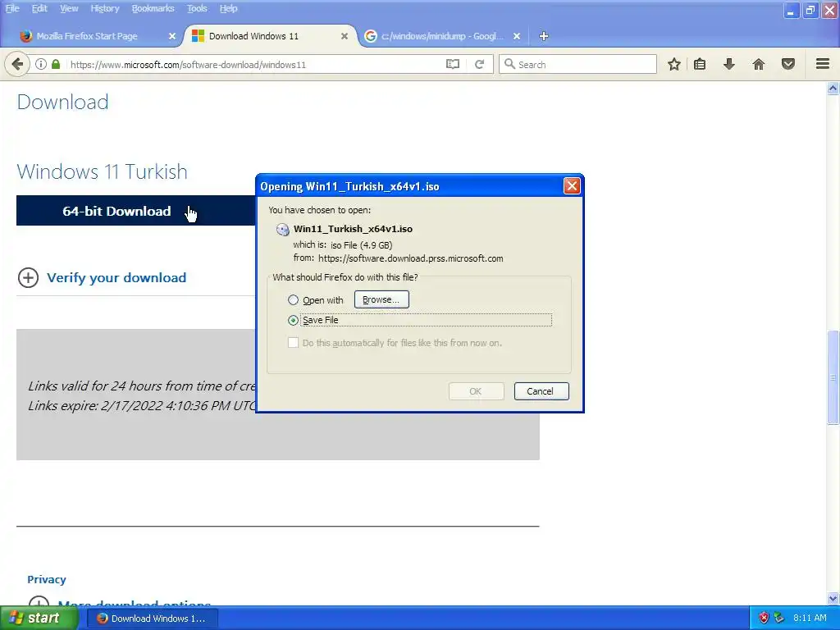840x630 pixels.
Task: Click into the Firefox Search box
Action: click(578, 64)
